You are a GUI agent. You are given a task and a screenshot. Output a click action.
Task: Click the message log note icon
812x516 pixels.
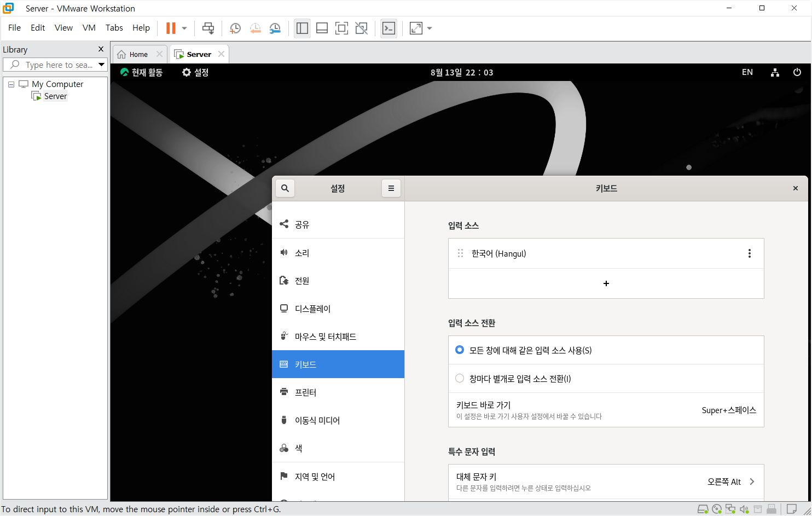tap(791, 509)
